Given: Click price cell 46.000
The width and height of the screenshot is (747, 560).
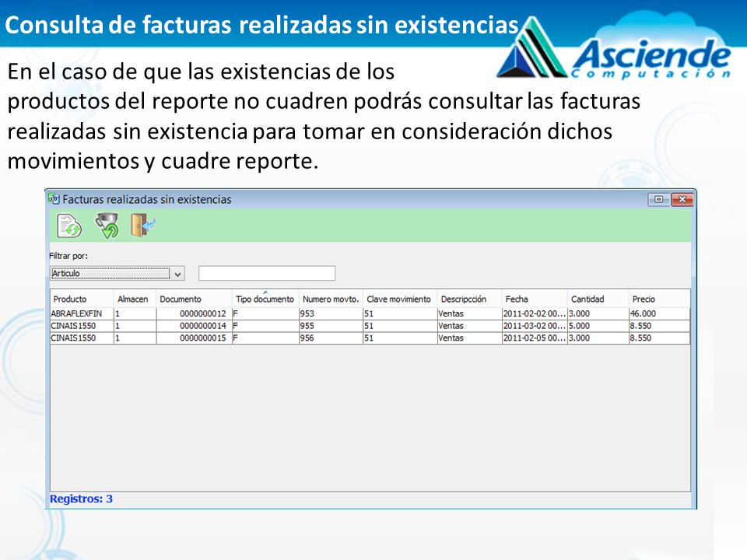Looking at the screenshot, I should point(659,313).
